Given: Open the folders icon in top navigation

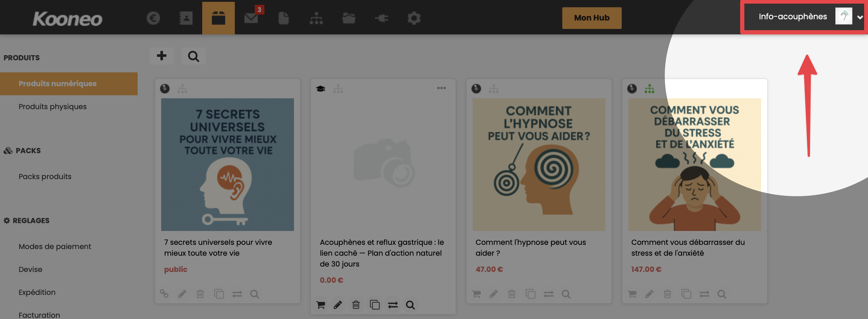Looking at the screenshot, I should pos(349,18).
